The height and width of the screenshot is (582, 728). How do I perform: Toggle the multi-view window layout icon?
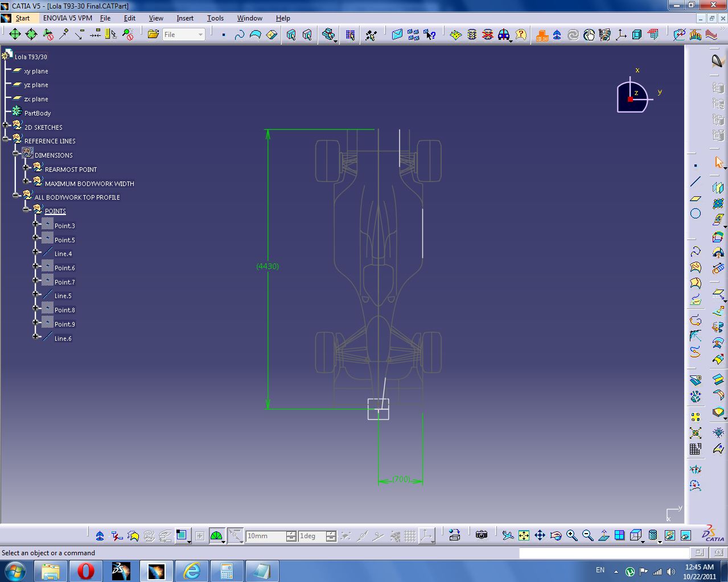pyautogui.click(x=620, y=535)
